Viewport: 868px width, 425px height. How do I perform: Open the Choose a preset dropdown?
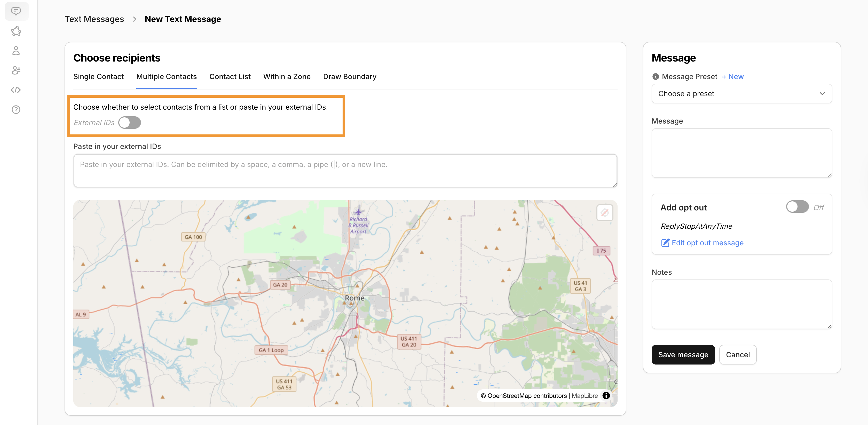point(741,94)
